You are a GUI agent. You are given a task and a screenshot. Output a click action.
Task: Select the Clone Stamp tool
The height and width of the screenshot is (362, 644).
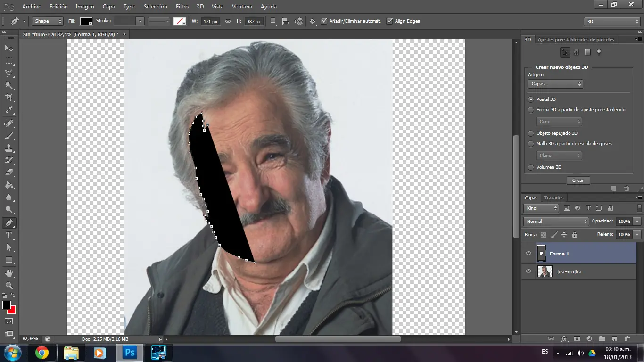click(9, 148)
